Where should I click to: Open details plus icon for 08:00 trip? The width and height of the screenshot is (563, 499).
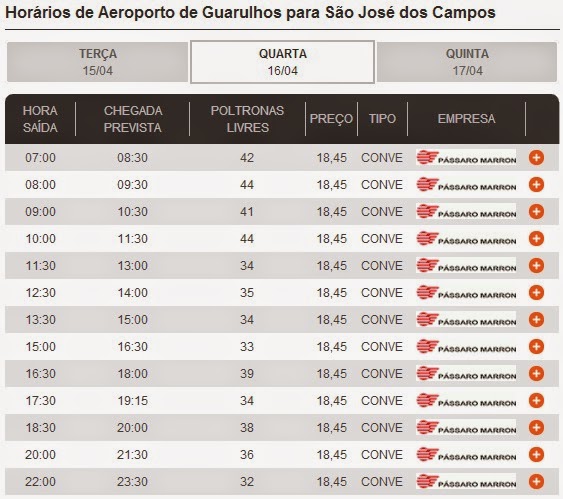tap(536, 185)
